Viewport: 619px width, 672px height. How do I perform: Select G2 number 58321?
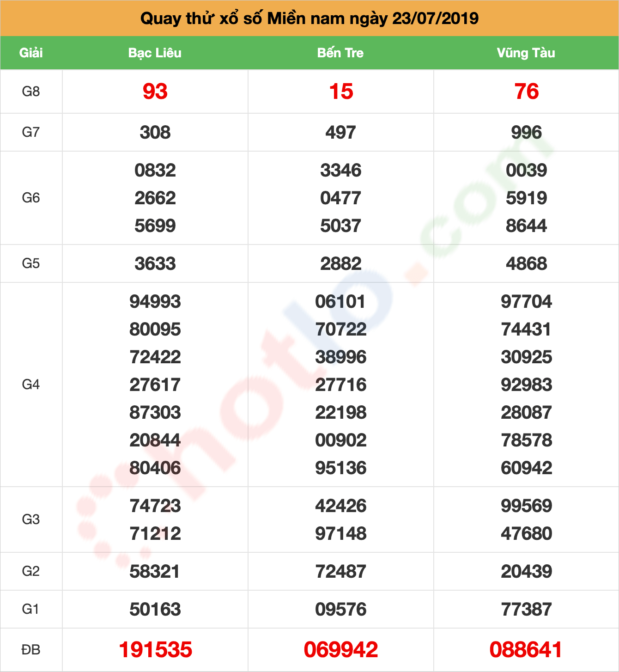click(x=155, y=572)
